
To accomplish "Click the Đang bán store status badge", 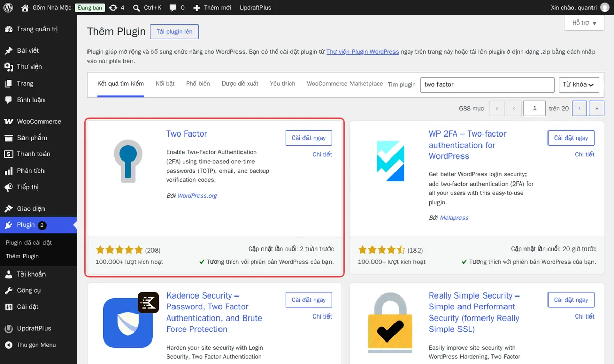I will tap(90, 8).
